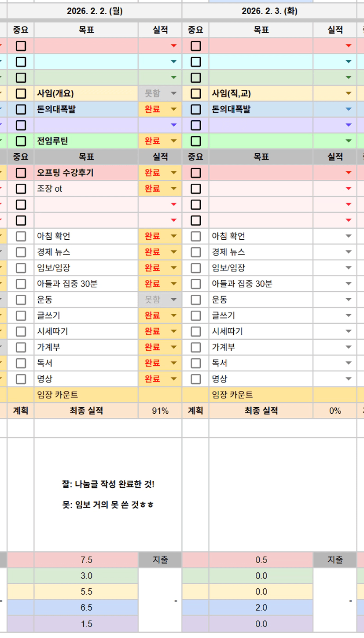Check Tuesday's 아침 확언 checkbox
The height and width of the screenshot is (638, 364).
(x=196, y=236)
